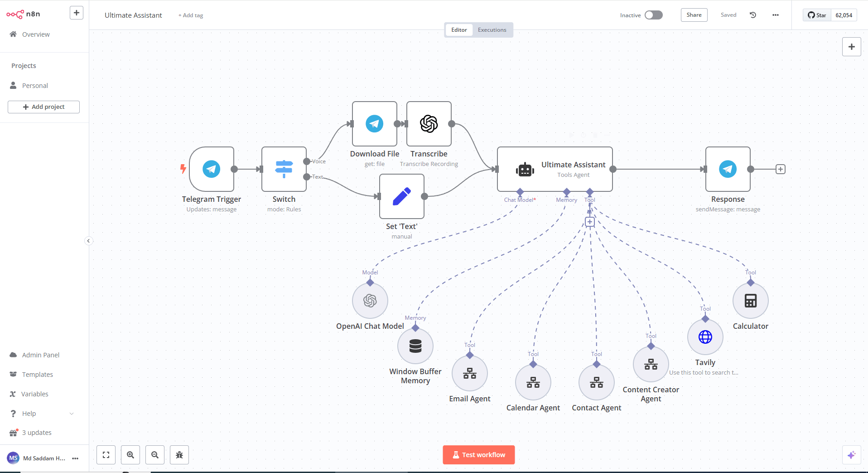Image resolution: width=868 pixels, height=473 pixels.
Task: Click the zoom out magnifier
Action: [x=155, y=455]
